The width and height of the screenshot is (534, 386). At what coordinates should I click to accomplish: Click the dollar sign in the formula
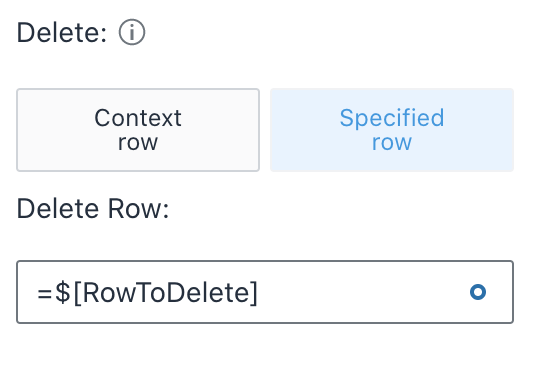point(63,292)
